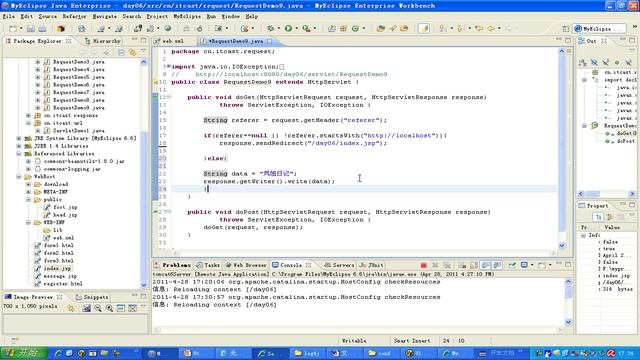Click the Internet Explorer quick launch icon
The height and width of the screenshot is (360, 640).
[58, 353]
